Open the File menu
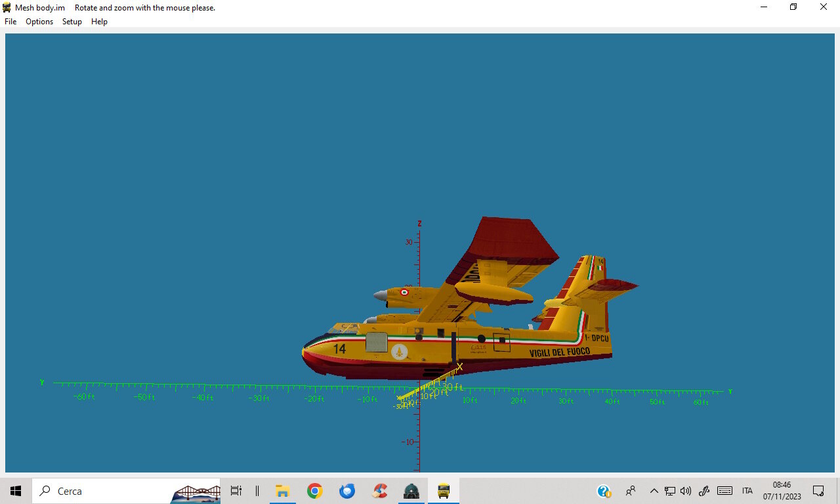Image resolution: width=840 pixels, height=504 pixels. pos(10,22)
